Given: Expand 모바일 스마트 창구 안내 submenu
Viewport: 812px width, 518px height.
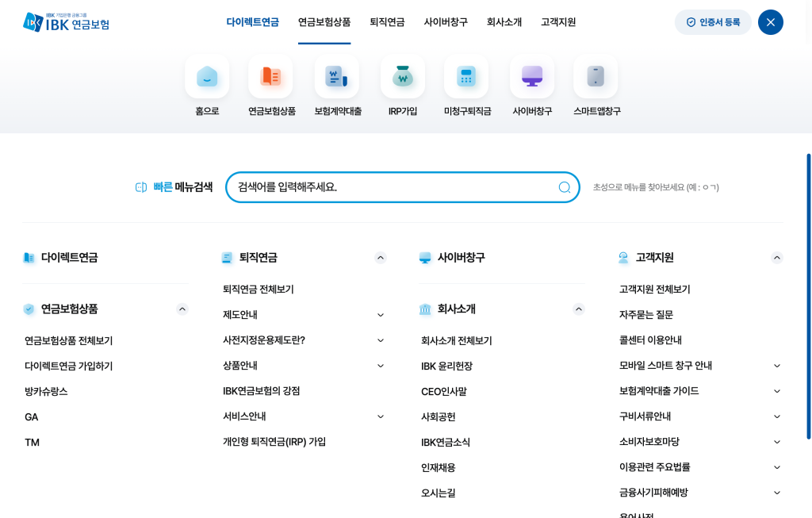Looking at the screenshot, I should click(x=777, y=366).
